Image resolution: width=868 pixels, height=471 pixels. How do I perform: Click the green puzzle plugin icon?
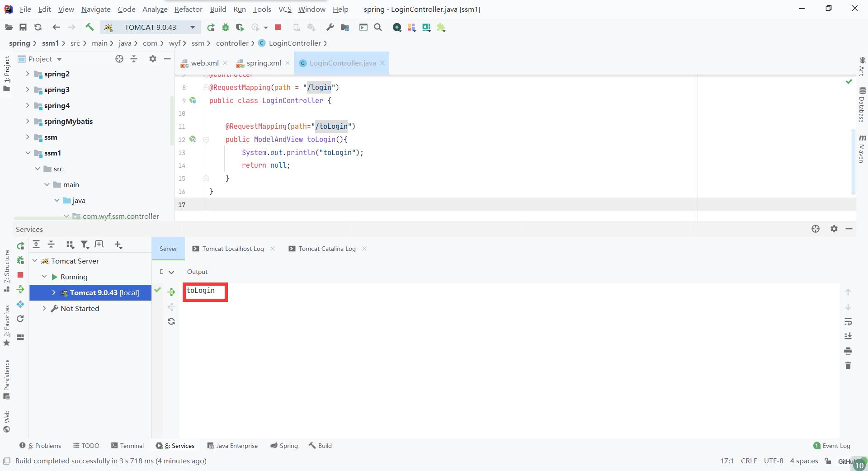441,28
